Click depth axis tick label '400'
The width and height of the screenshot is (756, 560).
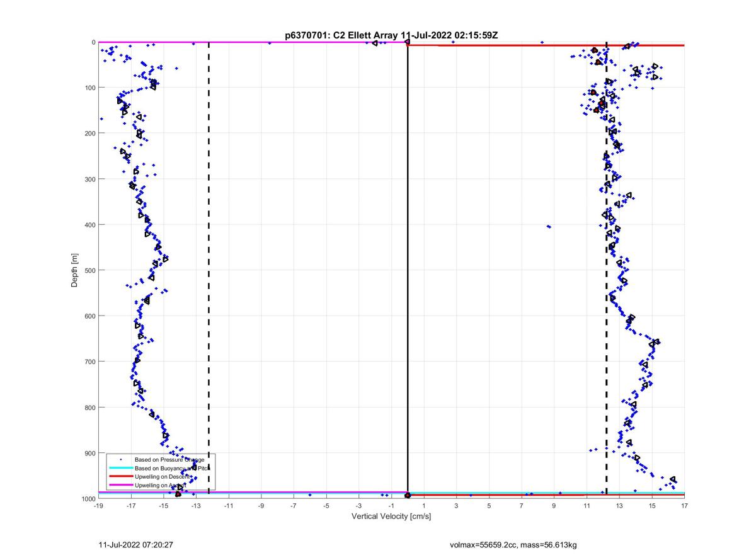[x=90, y=225]
